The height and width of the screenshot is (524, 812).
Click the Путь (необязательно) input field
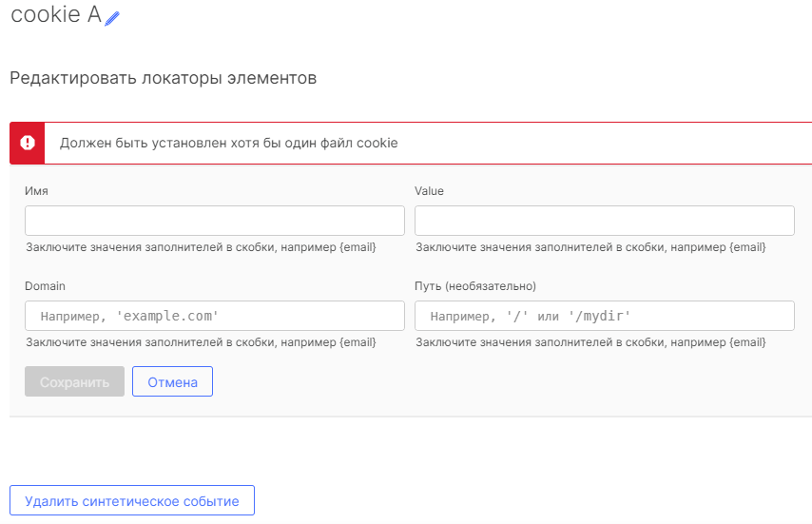604,316
